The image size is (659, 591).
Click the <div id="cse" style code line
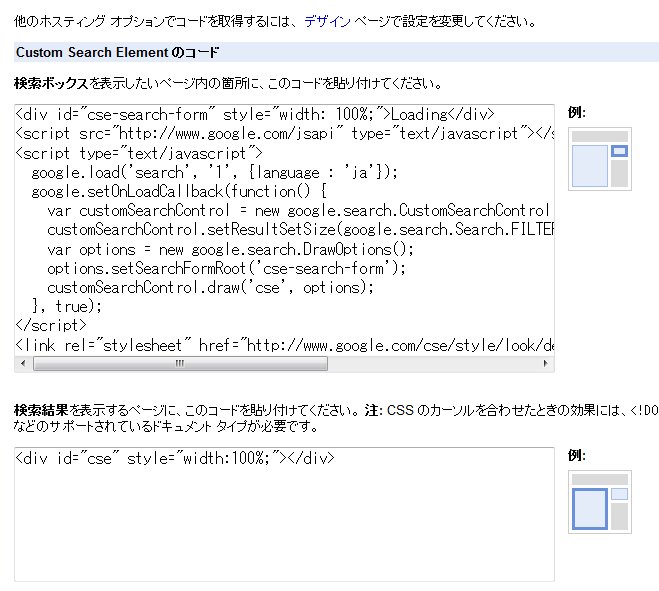click(175, 458)
